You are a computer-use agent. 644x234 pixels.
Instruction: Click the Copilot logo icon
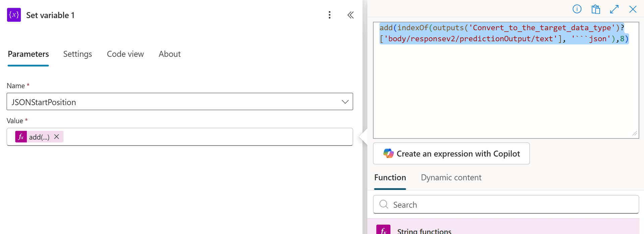pyautogui.click(x=388, y=153)
